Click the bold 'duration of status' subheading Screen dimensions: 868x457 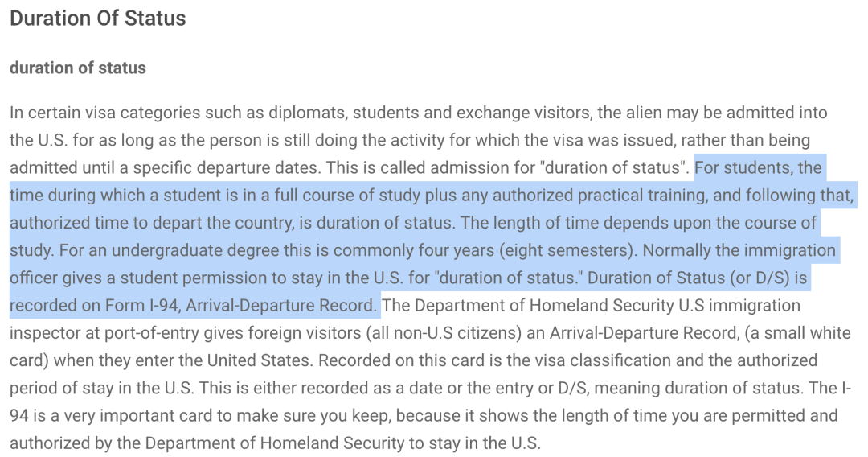click(78, 68)
